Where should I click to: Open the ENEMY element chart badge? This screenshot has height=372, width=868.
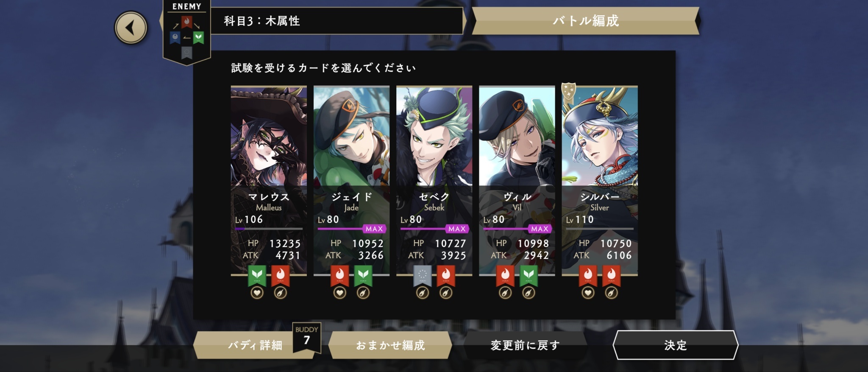[186, 32]
